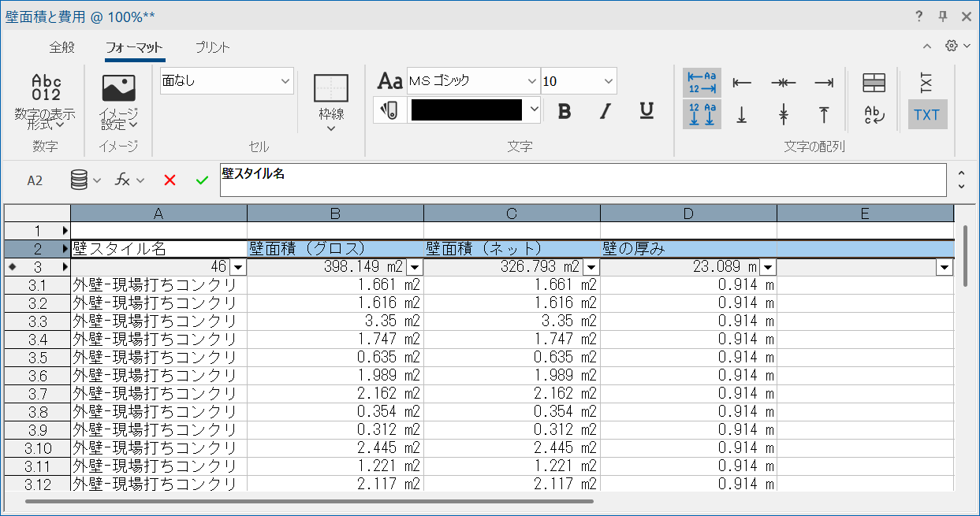Switch to the プリント tab
Screen dimensions: 980x516
coord(213,47)
